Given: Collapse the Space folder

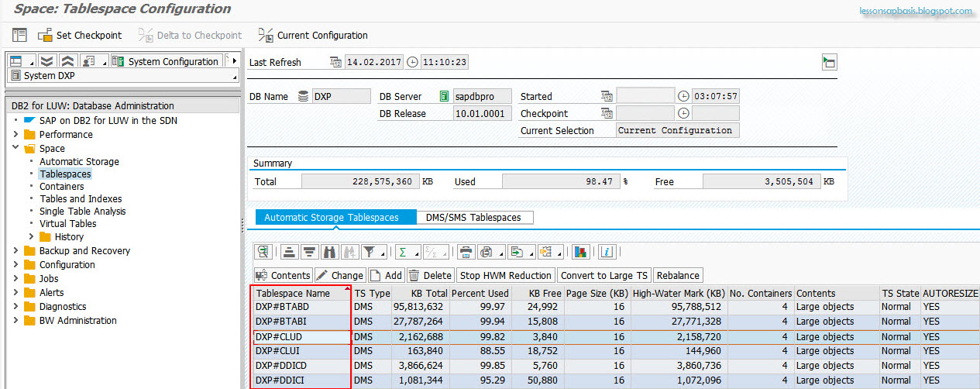Looking at the screenshot, I should click(17, 148).
